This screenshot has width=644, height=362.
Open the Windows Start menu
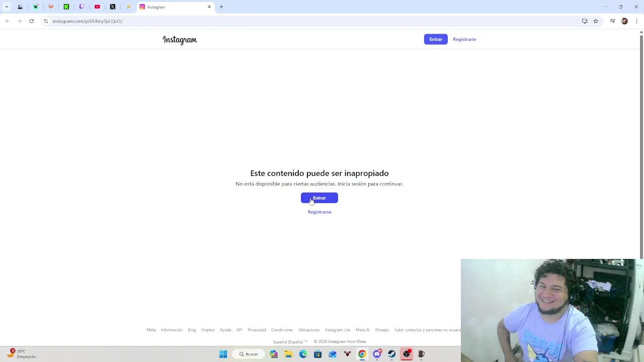coord(223,354)
